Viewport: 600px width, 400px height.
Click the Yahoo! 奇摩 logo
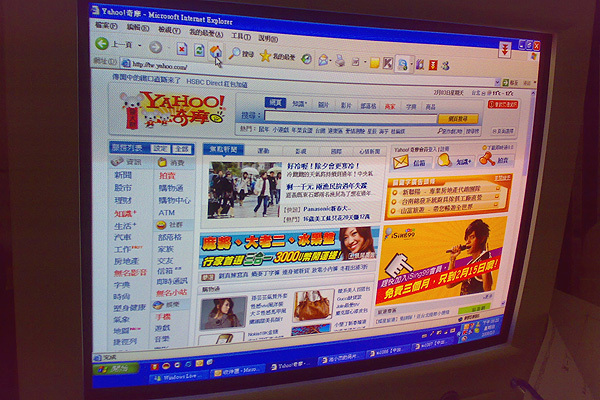[173, 109]
